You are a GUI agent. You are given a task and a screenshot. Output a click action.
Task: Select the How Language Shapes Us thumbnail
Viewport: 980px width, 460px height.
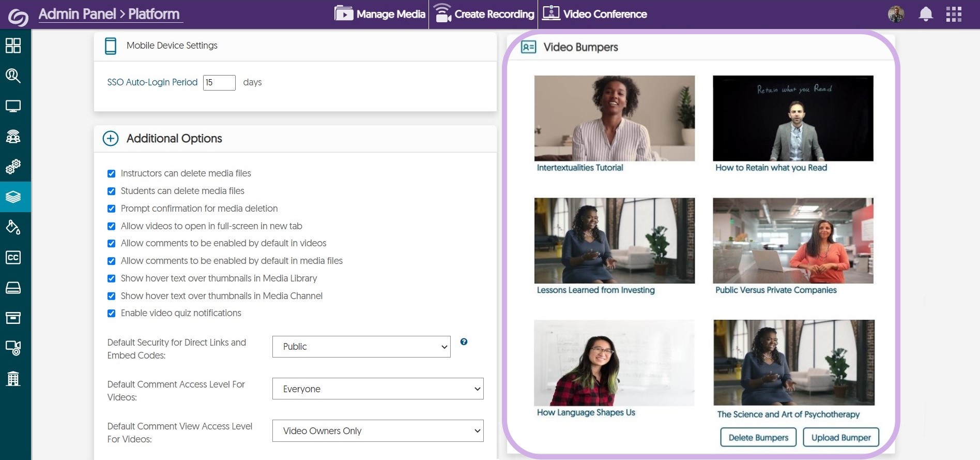(x=614, y=363)
